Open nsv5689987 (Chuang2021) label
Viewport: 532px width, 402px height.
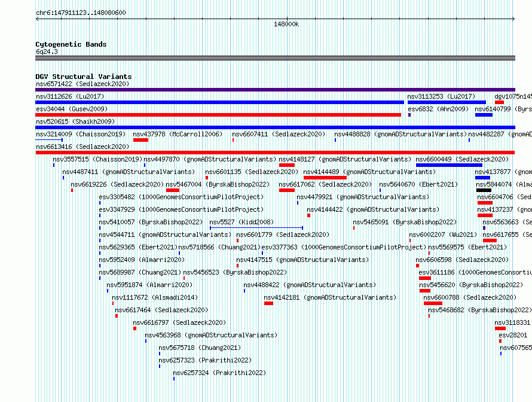click(x=140, y=272)
